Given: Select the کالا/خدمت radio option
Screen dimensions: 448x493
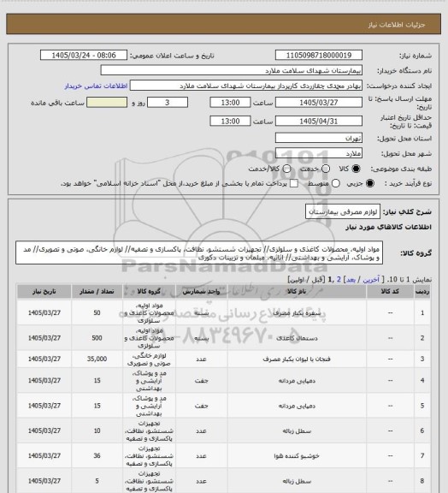Looking at the screenshot, I should 286,169.
